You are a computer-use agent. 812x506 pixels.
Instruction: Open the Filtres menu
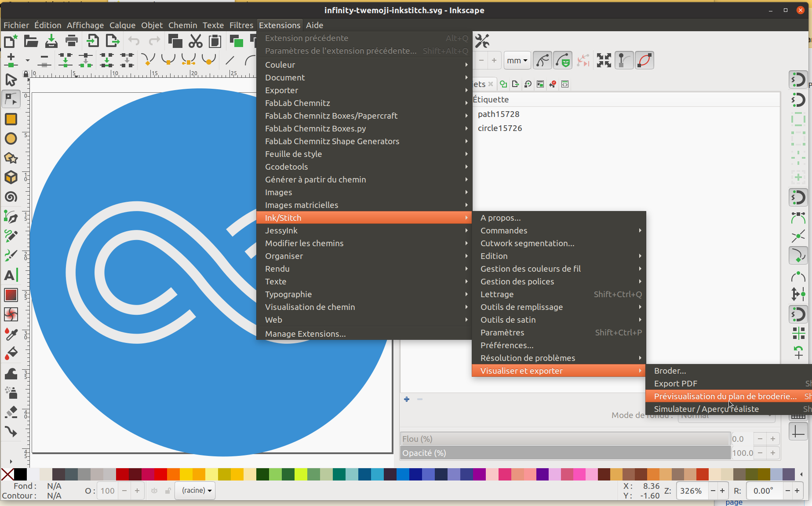241,25
